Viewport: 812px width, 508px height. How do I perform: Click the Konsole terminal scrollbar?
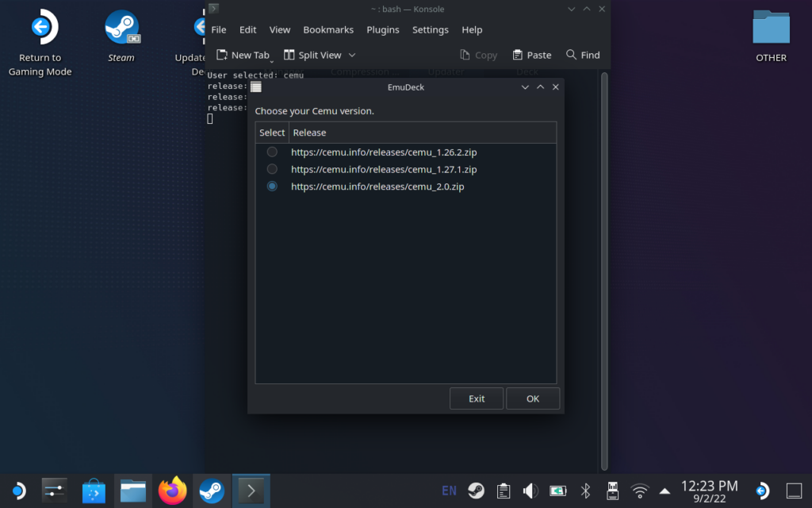[603, 271]
